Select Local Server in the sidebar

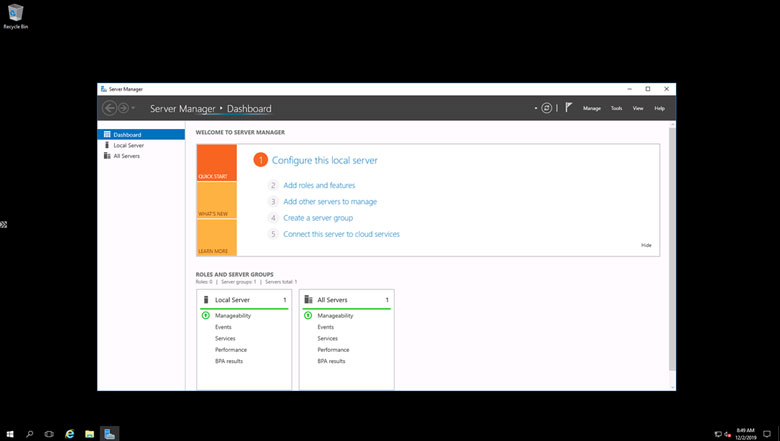point(141,145)
